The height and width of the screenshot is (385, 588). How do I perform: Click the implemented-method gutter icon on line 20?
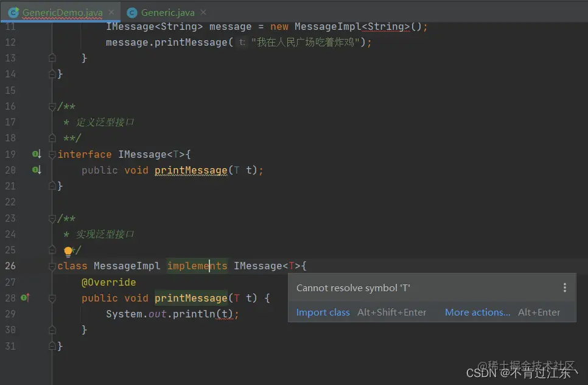[x=37, y=169]
